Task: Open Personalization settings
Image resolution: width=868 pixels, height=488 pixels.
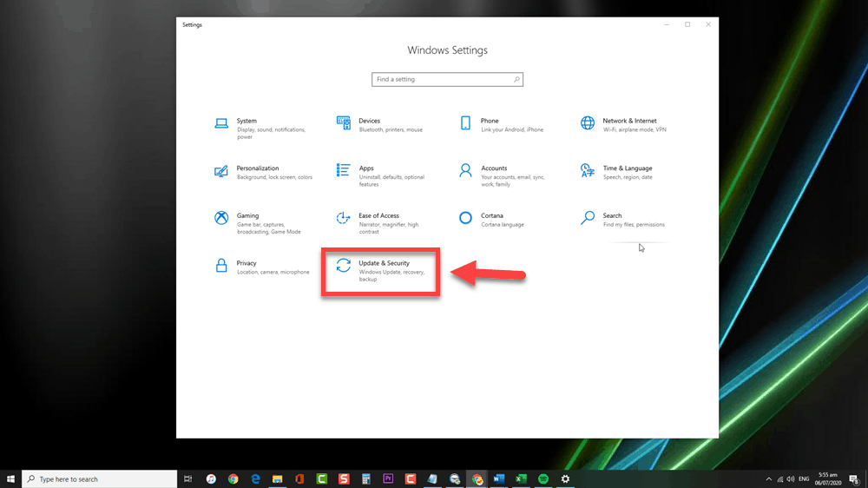Action: (264, 172)
